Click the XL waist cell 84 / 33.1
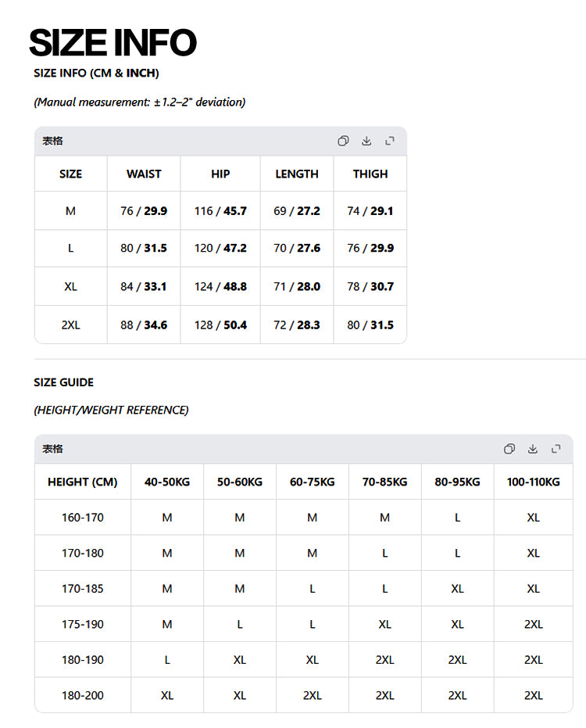Screen dimensions: 586x728 [x=144, y=286]
